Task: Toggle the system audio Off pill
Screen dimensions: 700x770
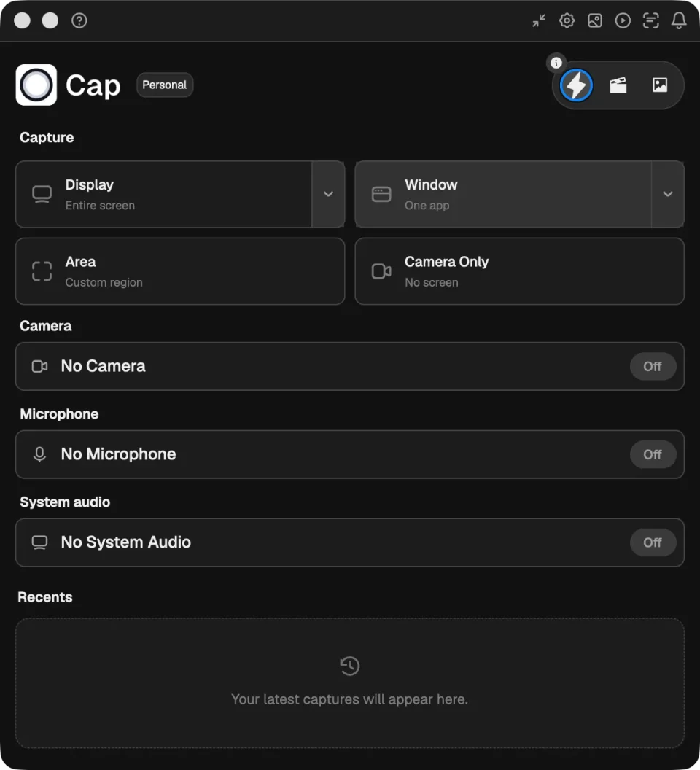Action: coord(653,542)
